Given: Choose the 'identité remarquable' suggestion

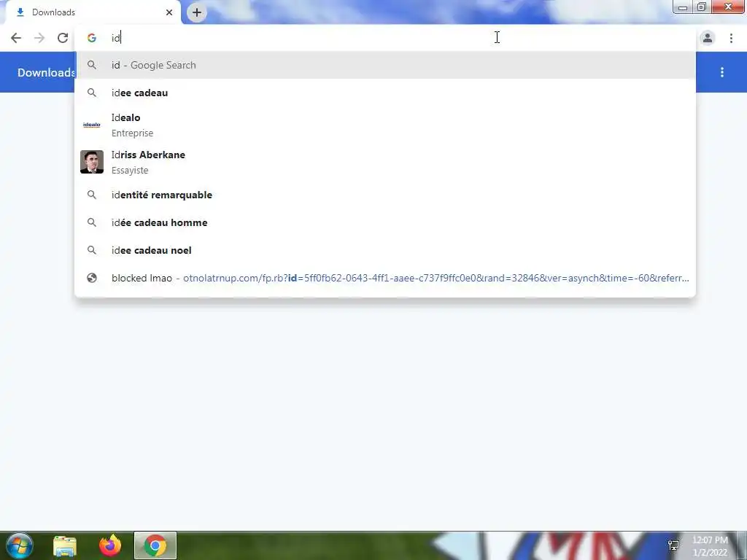Looking at the screenshot, I should pos(385,195).
